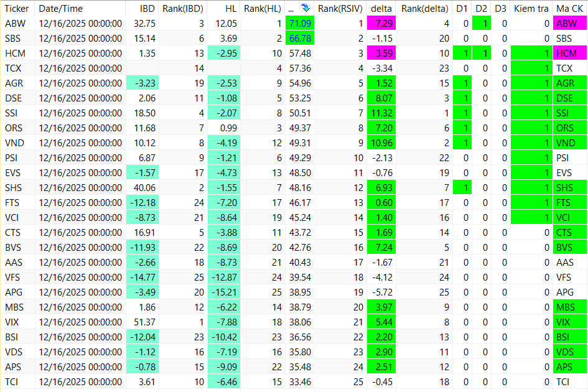Select VND in the Ticker column
The image size is (588, 392).
point(15,143)
